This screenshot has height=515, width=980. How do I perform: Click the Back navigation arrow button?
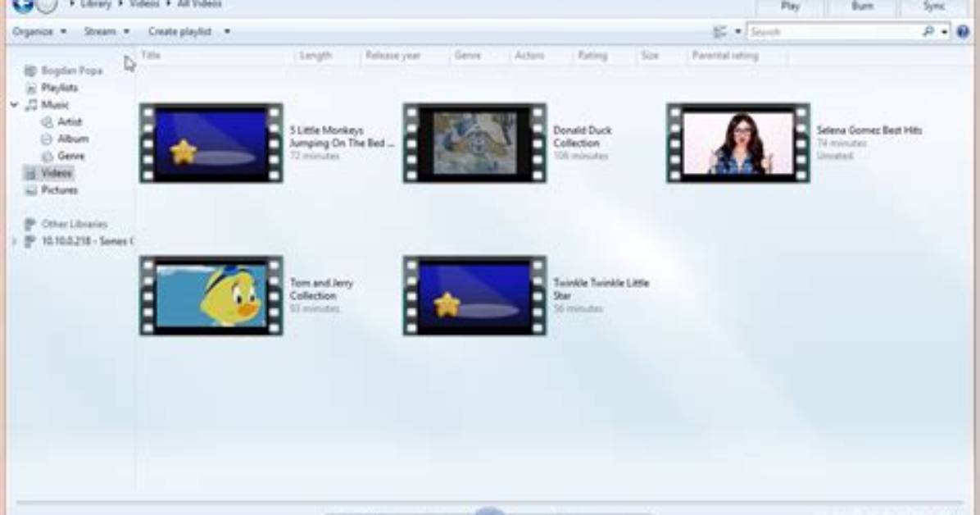click(x=22, y=5)
